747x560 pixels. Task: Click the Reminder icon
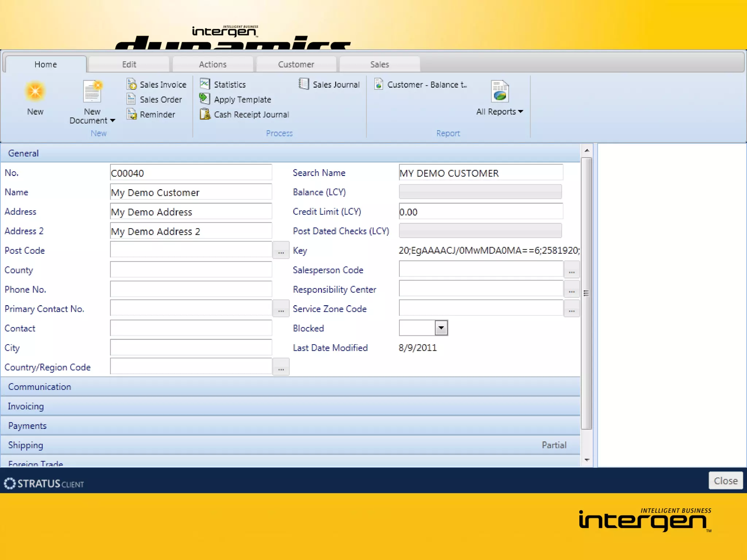131,114
